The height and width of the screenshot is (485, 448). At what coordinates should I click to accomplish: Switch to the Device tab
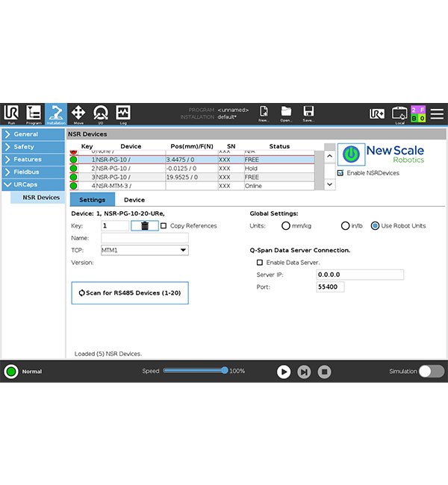134,200
